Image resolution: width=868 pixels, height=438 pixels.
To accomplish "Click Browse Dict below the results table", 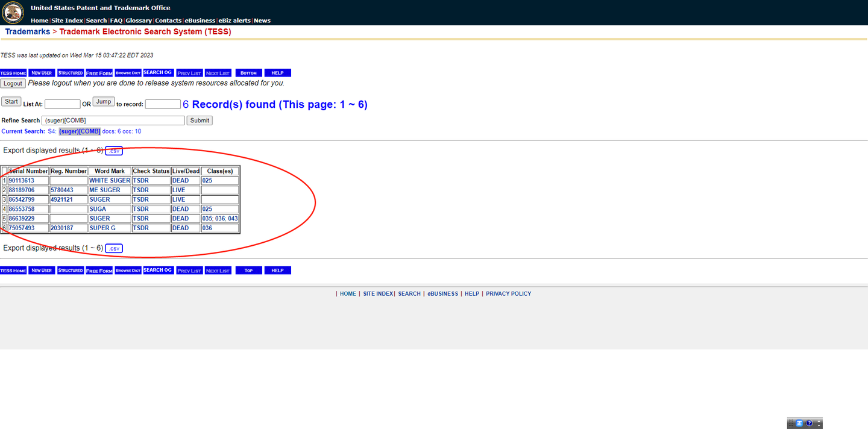I will coord(128,271).
